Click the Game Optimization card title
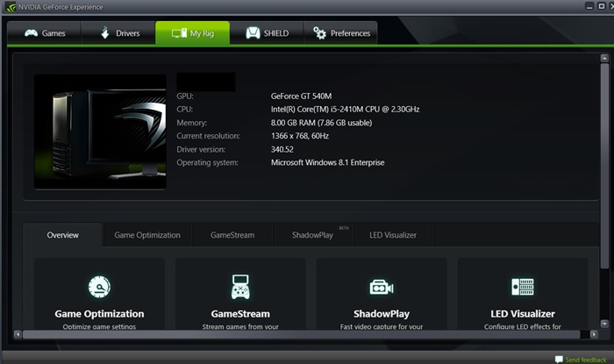614x364 pixels. click(99, 314)
